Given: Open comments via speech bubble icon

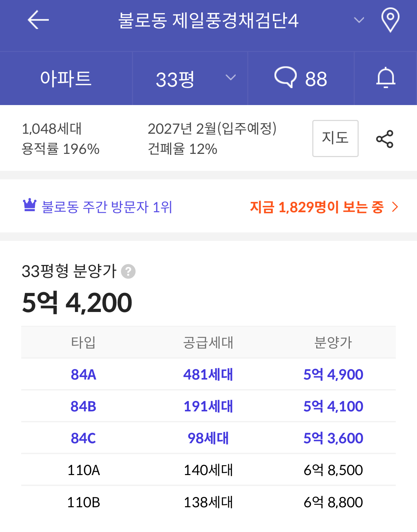Looking at the screenshot, I should (x=285, y=77).
